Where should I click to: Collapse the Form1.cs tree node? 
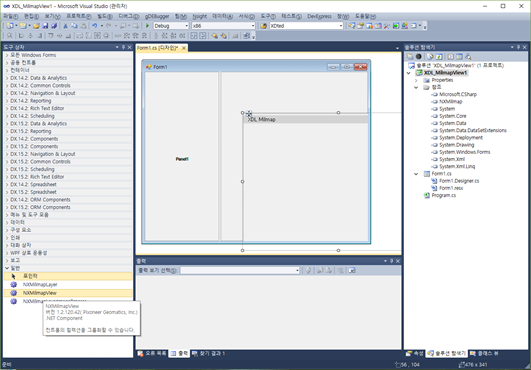click(416, 174)
